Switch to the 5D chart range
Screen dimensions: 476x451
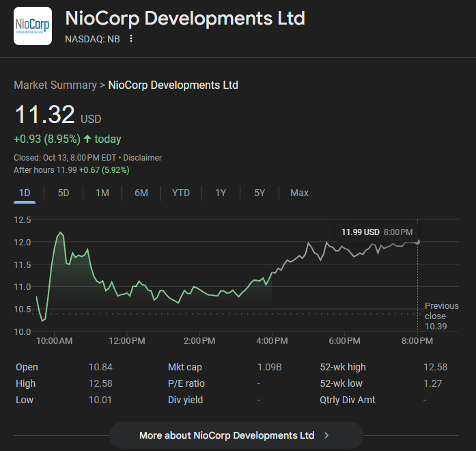(64, 193)
